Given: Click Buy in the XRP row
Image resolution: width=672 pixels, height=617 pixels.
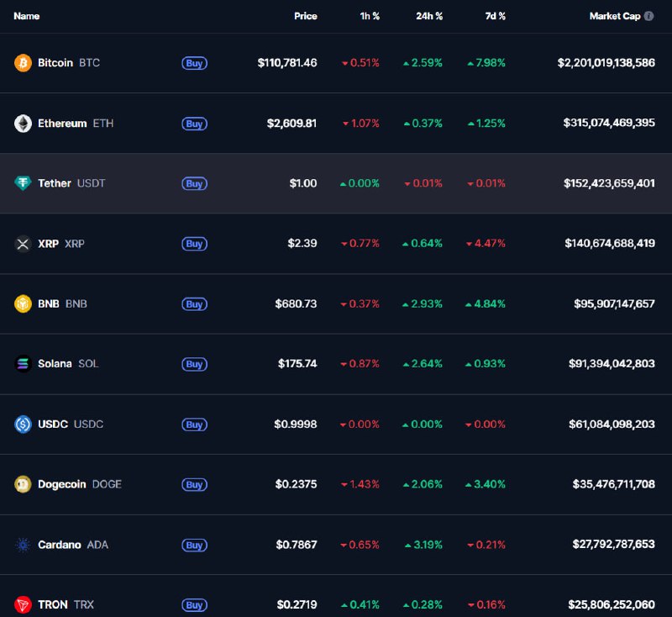Looking at the screenshot, I should [x=194, y=244].
